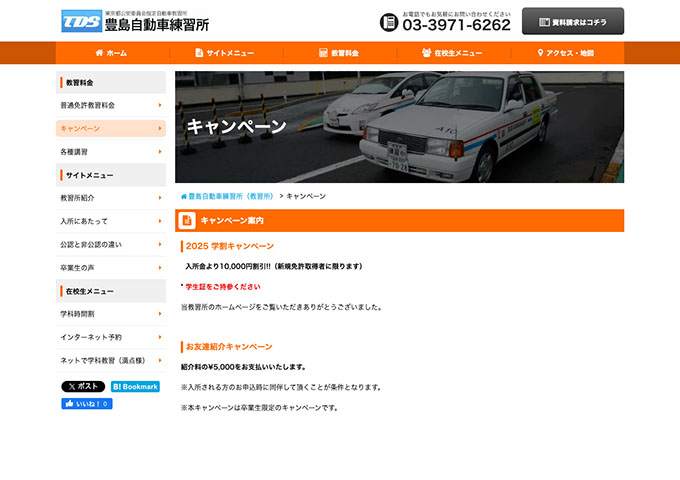
Task: Click the home icon in navigation bar
Action: [x=99, y=53]
